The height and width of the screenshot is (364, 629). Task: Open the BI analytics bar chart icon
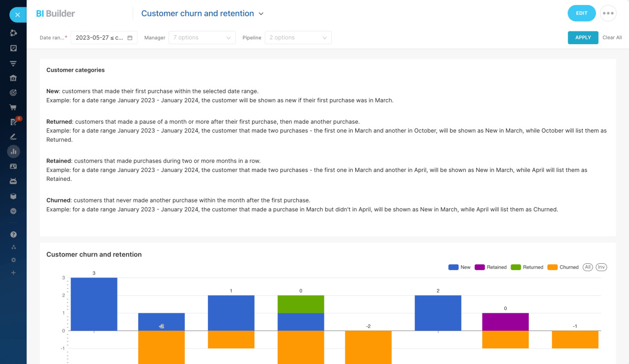[13, 151]
